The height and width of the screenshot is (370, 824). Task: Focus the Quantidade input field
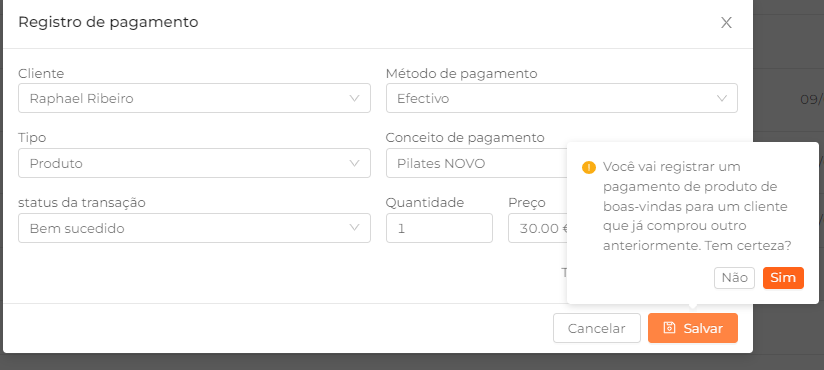(x=439, y=228)
